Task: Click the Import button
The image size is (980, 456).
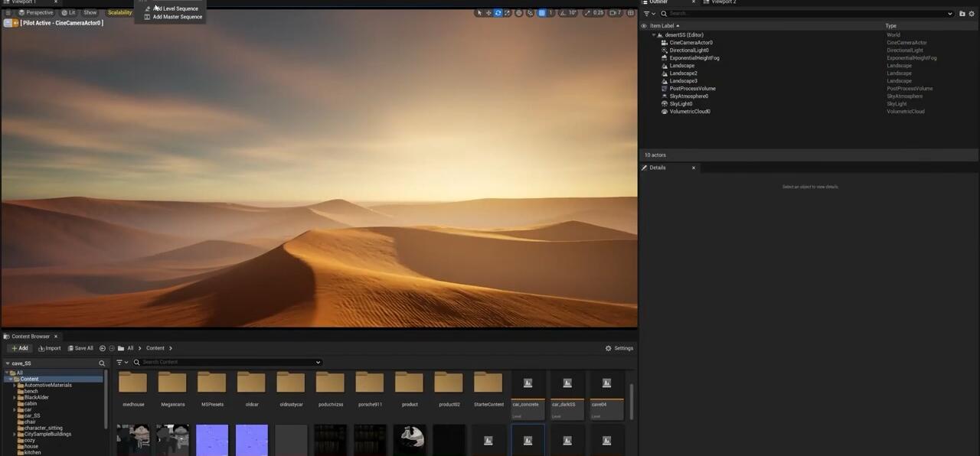Action: tap(50, 348)
